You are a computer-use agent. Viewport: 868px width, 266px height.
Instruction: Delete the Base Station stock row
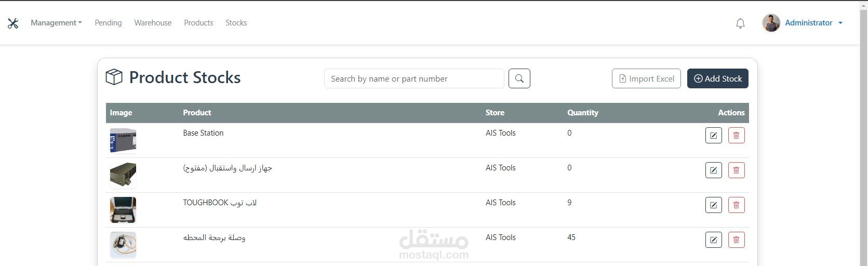coord(736,136)
